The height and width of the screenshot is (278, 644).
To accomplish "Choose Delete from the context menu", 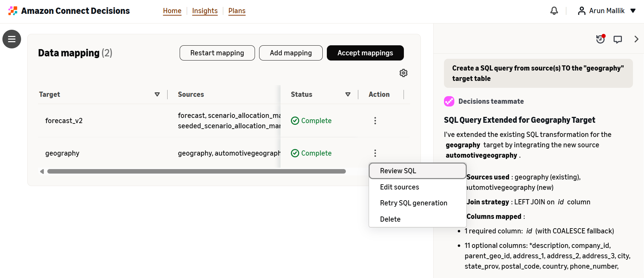I will click(418, 219).
